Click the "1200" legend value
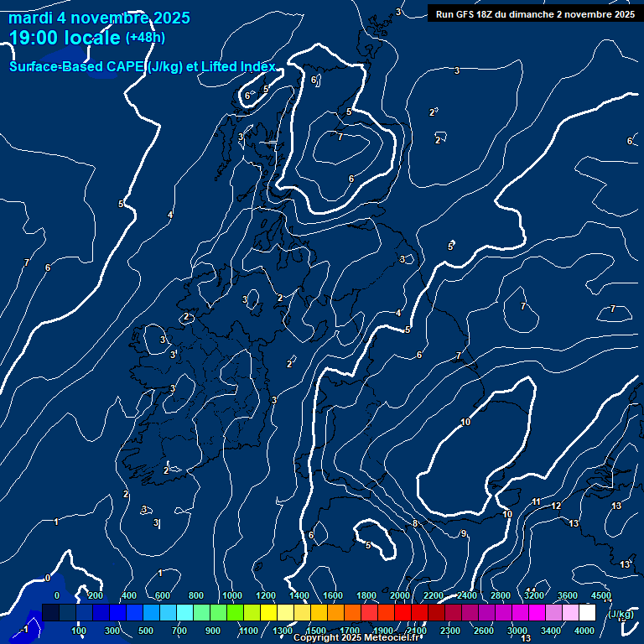Screen dimensions: 644x644 pyautogui.click(x=266, y=595)
